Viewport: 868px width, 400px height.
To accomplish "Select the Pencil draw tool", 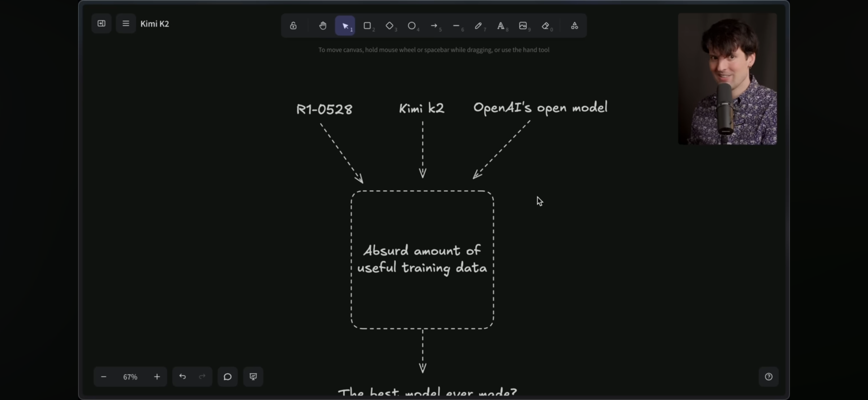I will [478, 26].
